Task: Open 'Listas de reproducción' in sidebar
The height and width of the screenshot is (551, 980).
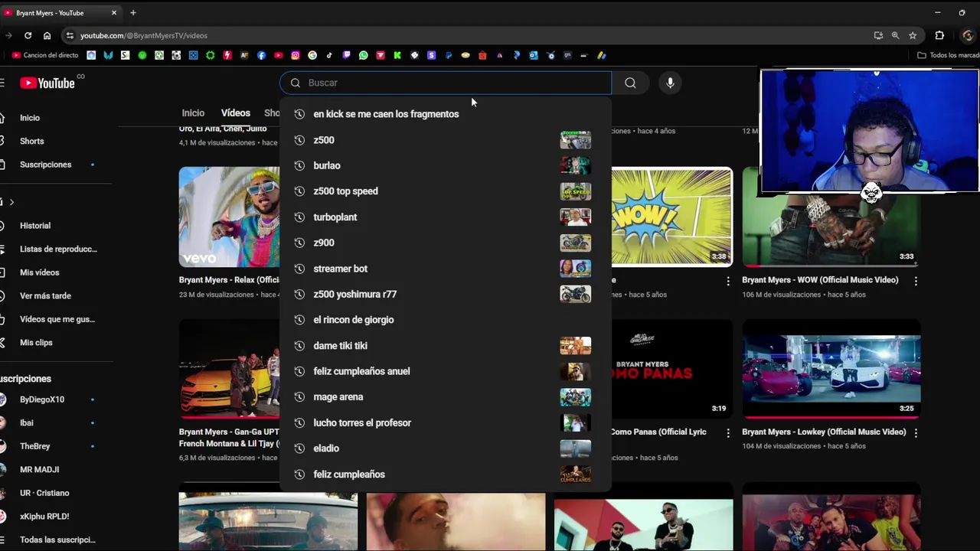Action: point(58,249)
